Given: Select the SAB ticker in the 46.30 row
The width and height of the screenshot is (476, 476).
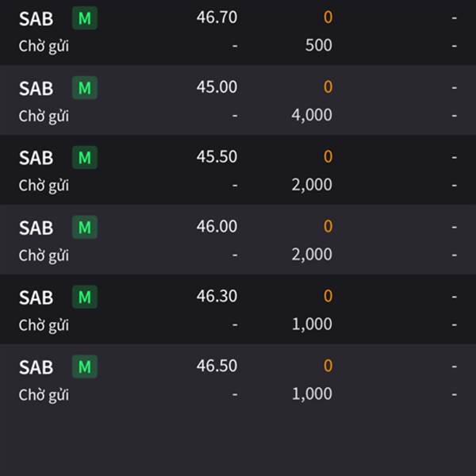Looking at the screenshot, I should (x=36, y=297).
